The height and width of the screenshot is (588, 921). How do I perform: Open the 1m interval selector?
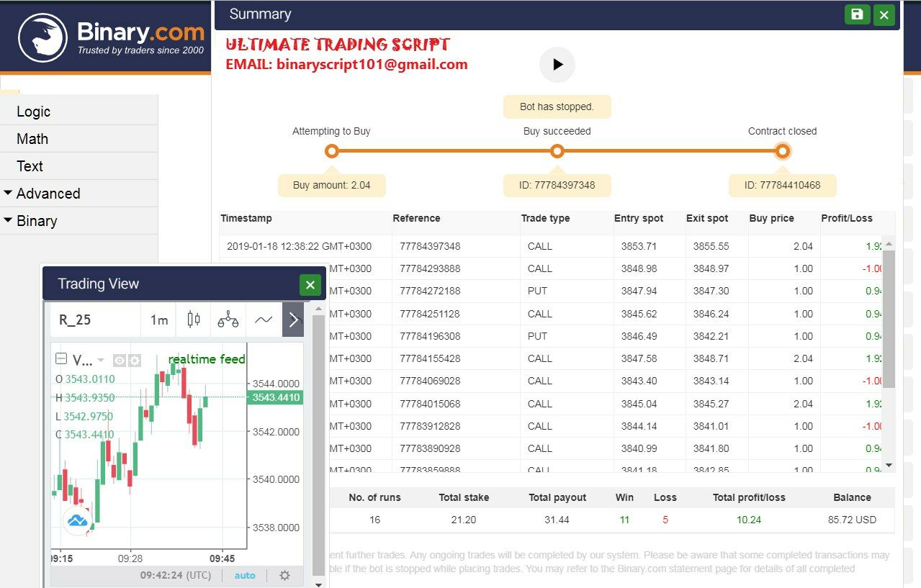click(159, 320)
